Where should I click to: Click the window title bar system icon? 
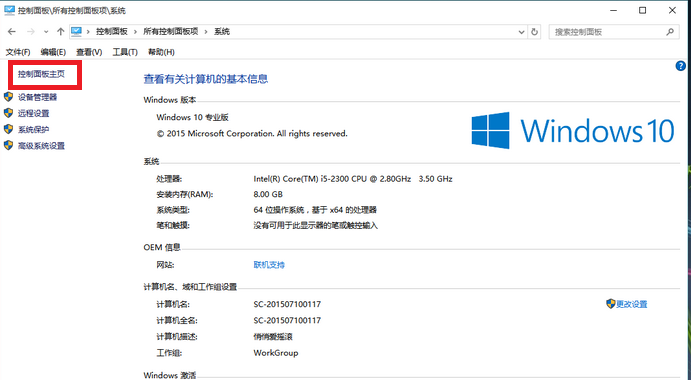9,10
